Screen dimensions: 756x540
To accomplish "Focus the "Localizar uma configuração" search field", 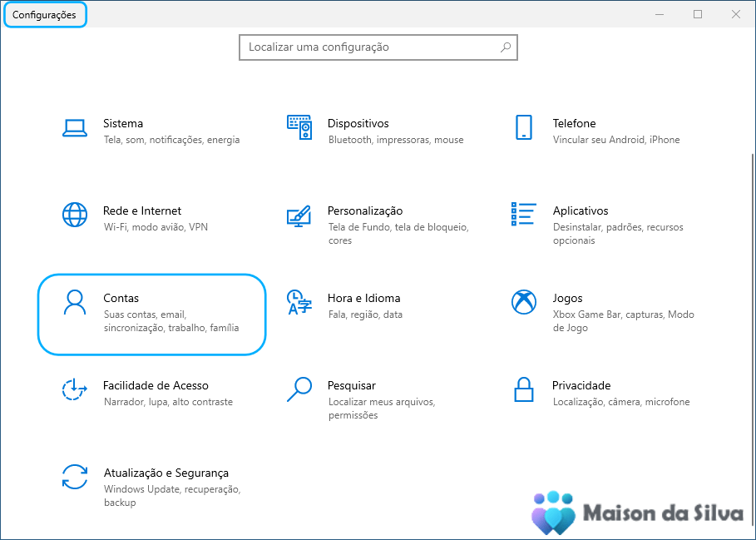I will tap(378, 47).
